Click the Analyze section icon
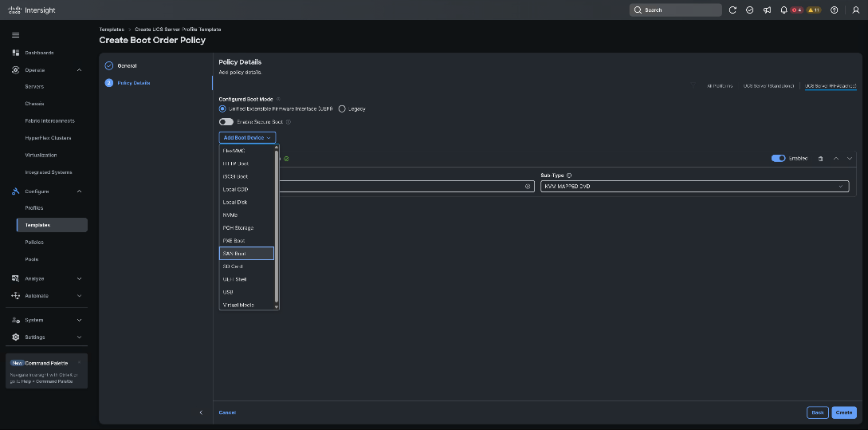Image resolution: width=868 pixels, height=430 pixels. click(x=15, y=278)
